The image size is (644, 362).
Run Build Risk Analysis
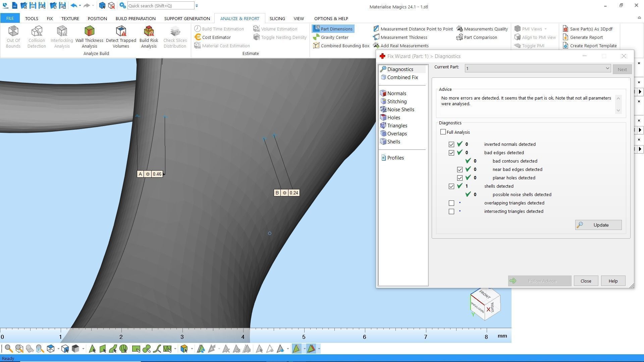(149, 31)
